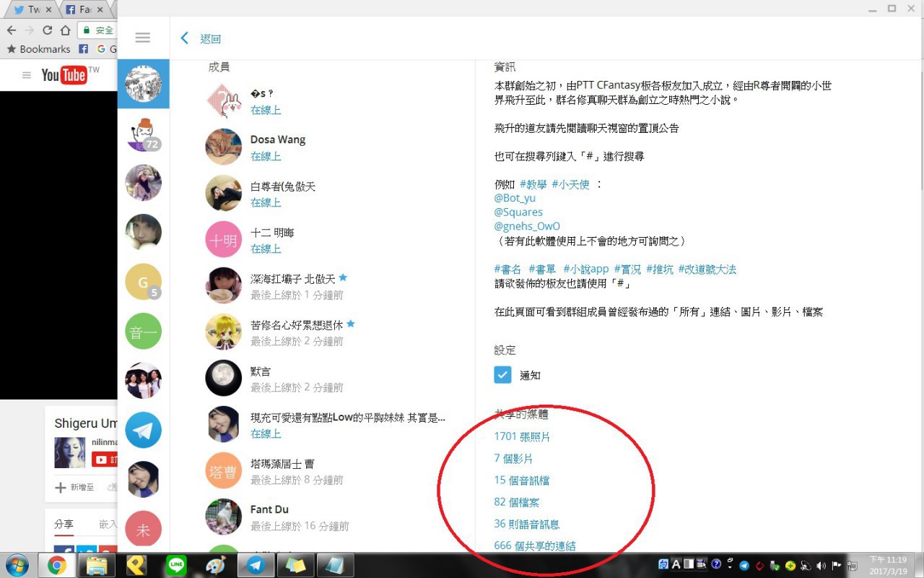Open the hamburger menu in Telegram sidebar
Viewport: 924px width, 578px height.
coord(143,38)
